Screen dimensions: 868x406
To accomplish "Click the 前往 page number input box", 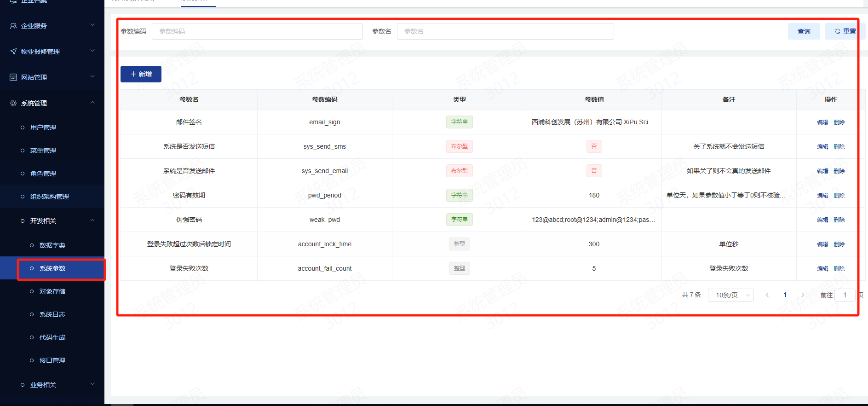I will coord(845,295).
